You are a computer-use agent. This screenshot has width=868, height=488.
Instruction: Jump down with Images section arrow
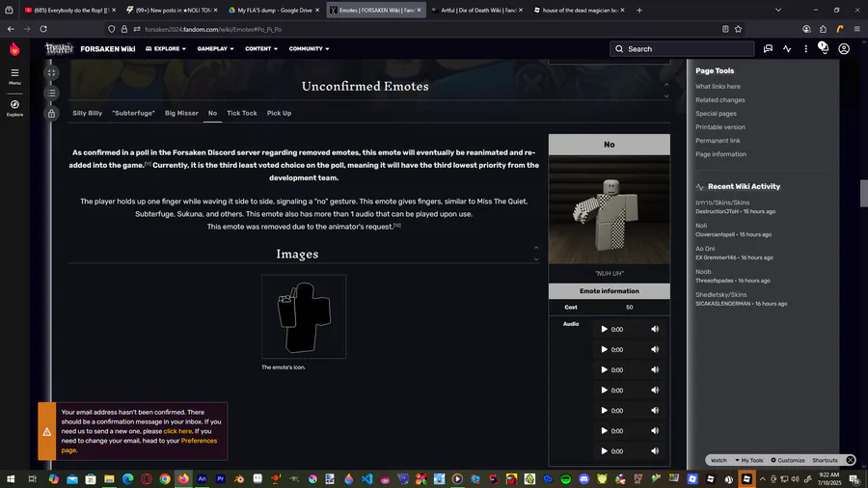click(536, 259)
